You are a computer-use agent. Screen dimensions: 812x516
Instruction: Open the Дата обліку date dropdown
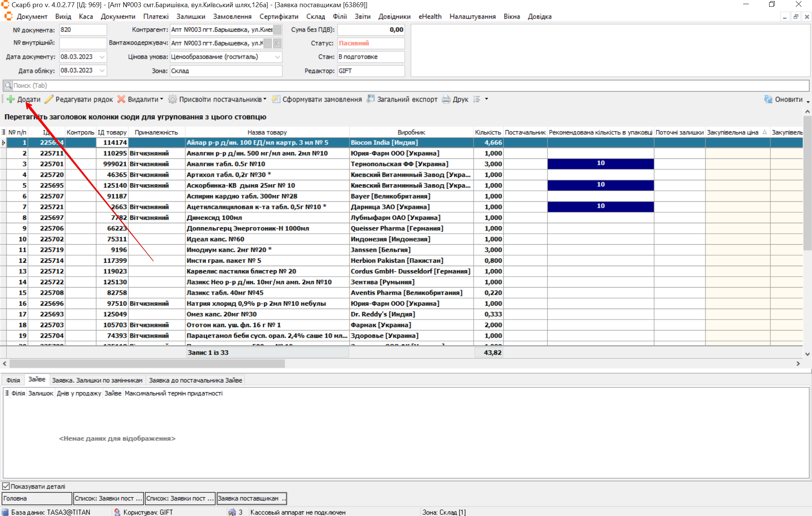102,70
